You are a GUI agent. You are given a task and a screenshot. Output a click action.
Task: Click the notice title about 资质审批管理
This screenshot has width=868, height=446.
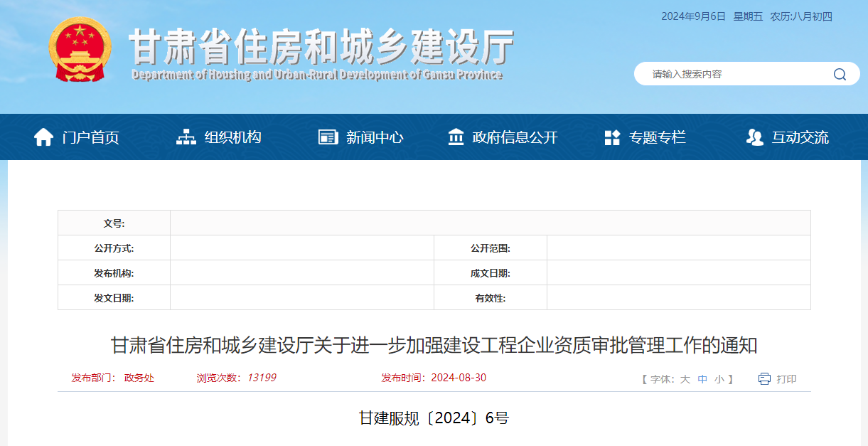pyautogui.click(x=434, y=346)
